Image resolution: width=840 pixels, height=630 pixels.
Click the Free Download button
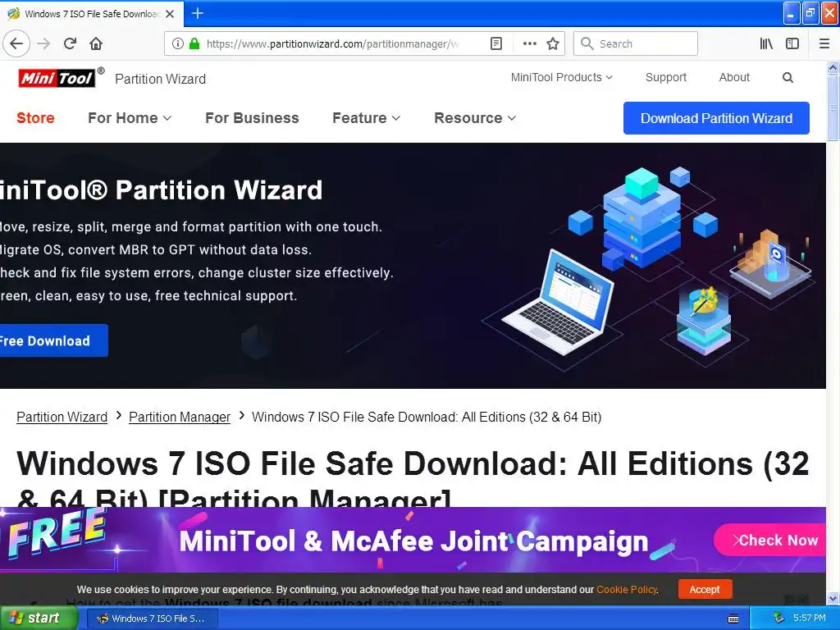point(52,340)
